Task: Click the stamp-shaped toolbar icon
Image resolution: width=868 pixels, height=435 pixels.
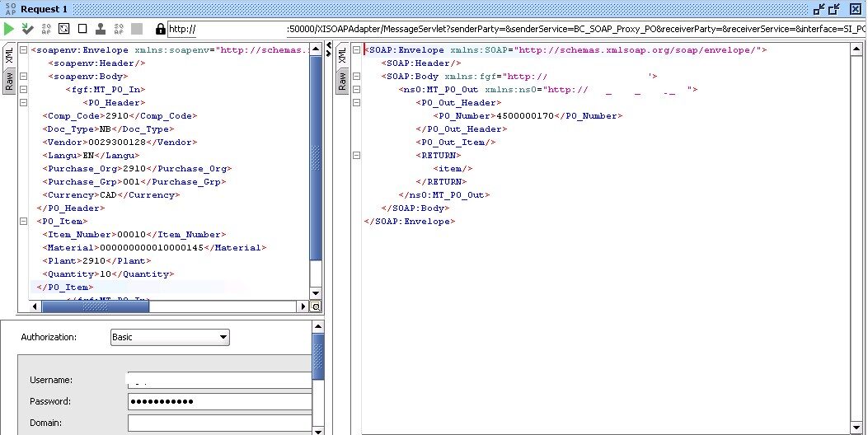Action: tap(100, 29)
